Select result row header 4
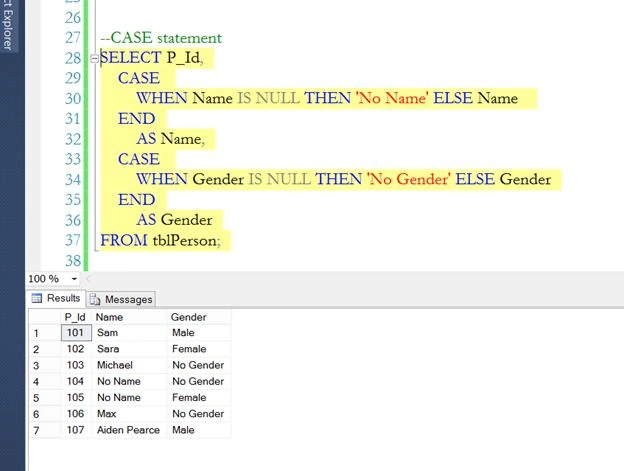Image resolution: width=624 pixels, height=471 pixels. point(45,381)
